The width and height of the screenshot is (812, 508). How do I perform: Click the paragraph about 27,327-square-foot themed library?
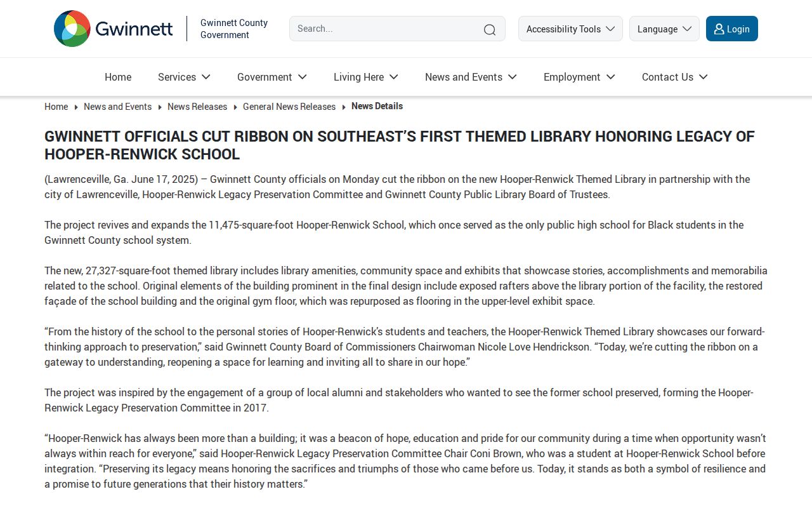pyautogui.click(x=406, y=286)
